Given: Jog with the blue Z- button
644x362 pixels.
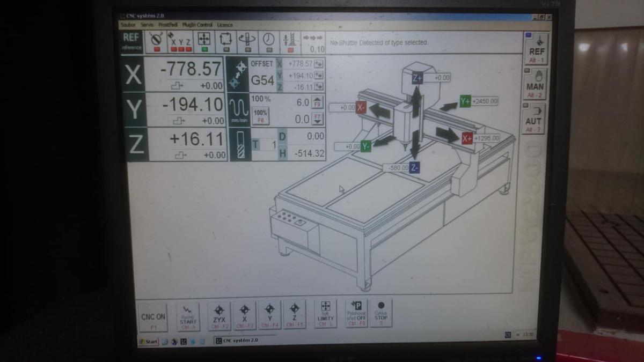Looking at the screenshot, I should 414,168.
